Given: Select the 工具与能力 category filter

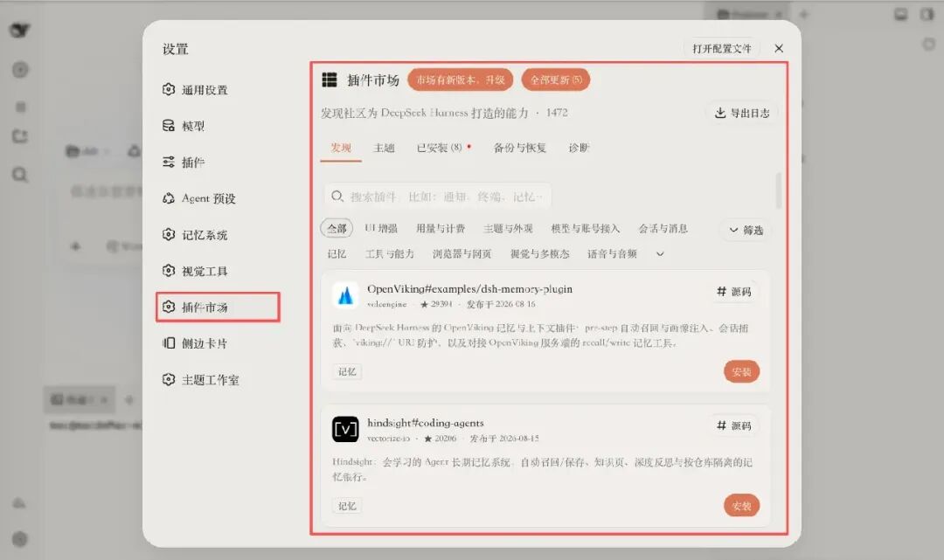Looking at the screenshot, I should coord(390,254).
